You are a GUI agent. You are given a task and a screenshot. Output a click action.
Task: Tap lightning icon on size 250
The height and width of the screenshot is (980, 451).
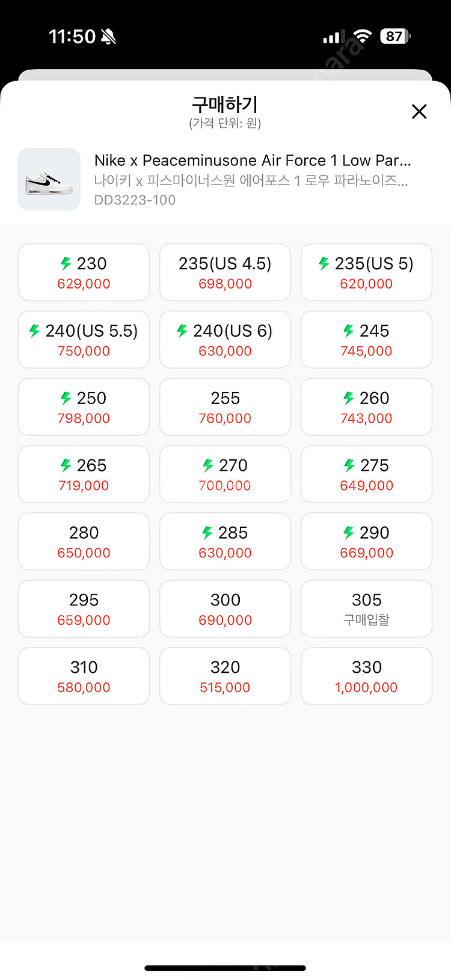pos(66,398)
